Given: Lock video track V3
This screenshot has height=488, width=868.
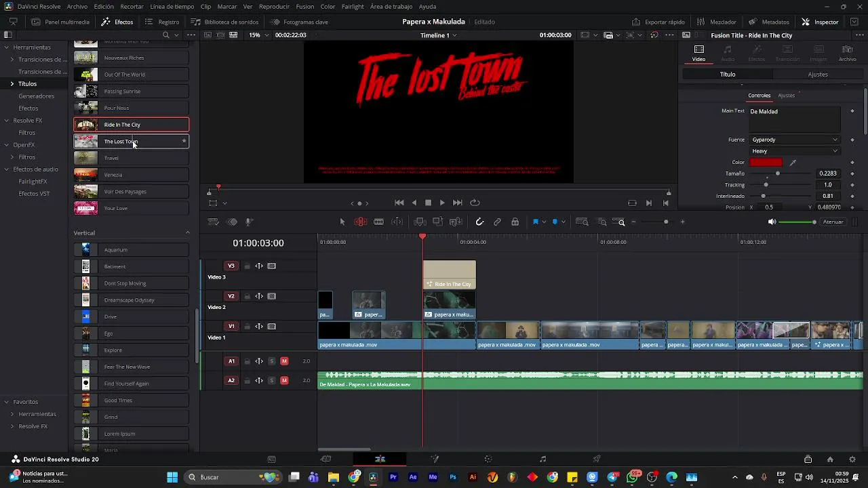Looking at the screenshot, I should click(247, 266).
